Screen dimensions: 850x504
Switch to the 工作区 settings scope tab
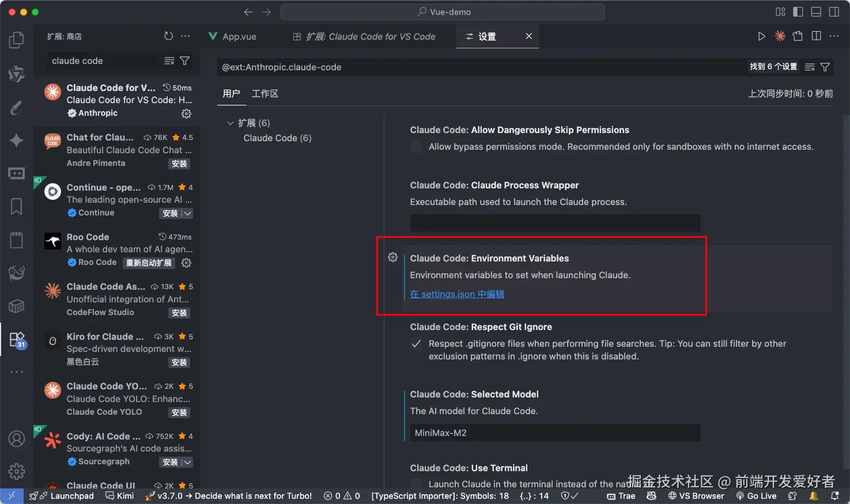(x=265, y=93)
